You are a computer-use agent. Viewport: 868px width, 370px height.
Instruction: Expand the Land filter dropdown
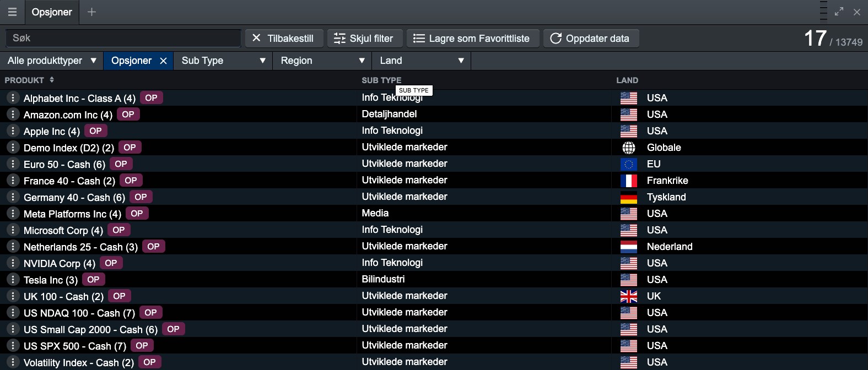422,61
